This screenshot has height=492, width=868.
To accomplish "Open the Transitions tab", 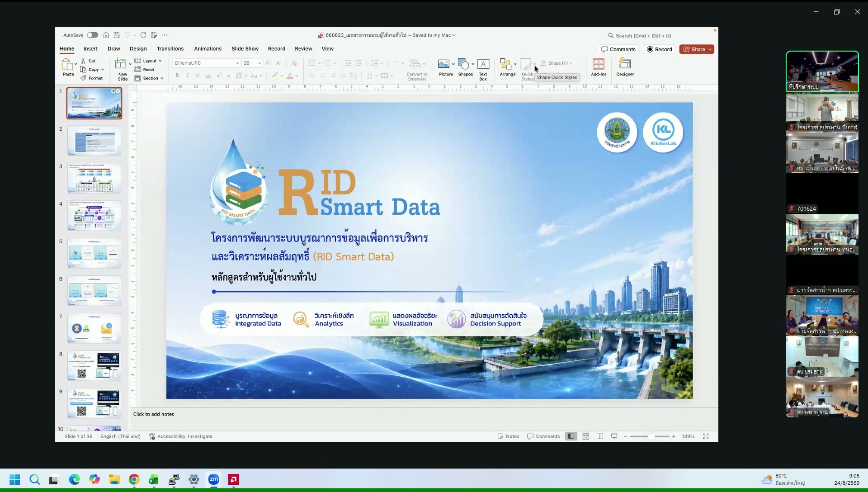I will tap(170, 49).
